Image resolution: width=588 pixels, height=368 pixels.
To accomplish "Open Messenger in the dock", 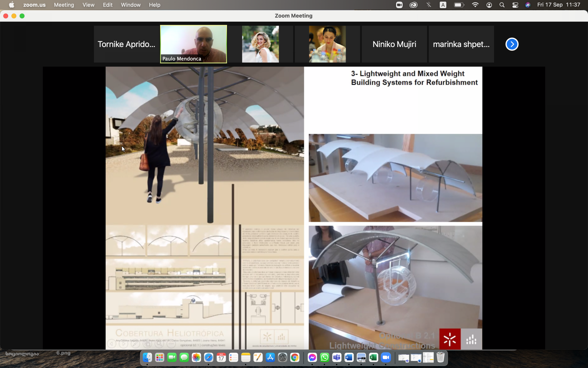I will [x=312, y=357].
